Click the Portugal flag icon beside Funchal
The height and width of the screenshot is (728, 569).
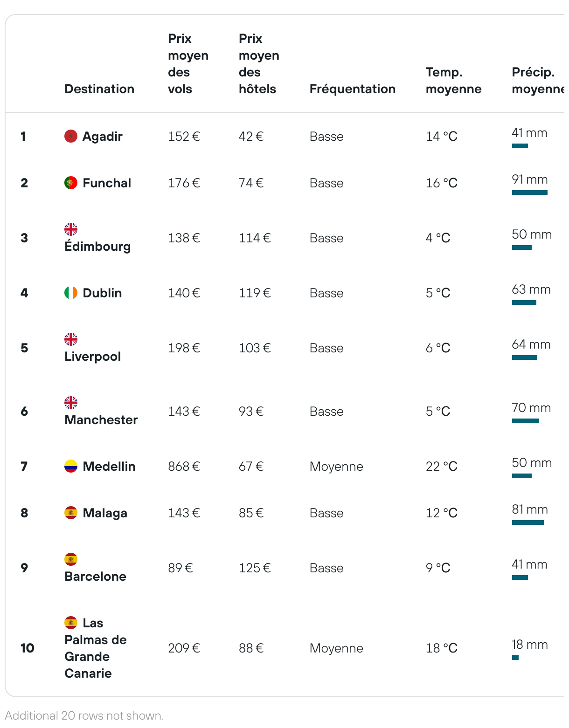71,183
